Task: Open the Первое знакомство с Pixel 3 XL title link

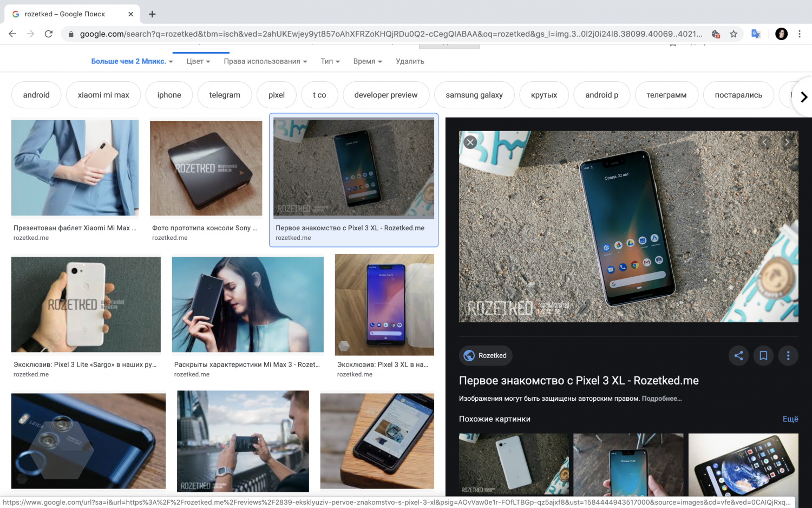Action: tap(579, 381)
